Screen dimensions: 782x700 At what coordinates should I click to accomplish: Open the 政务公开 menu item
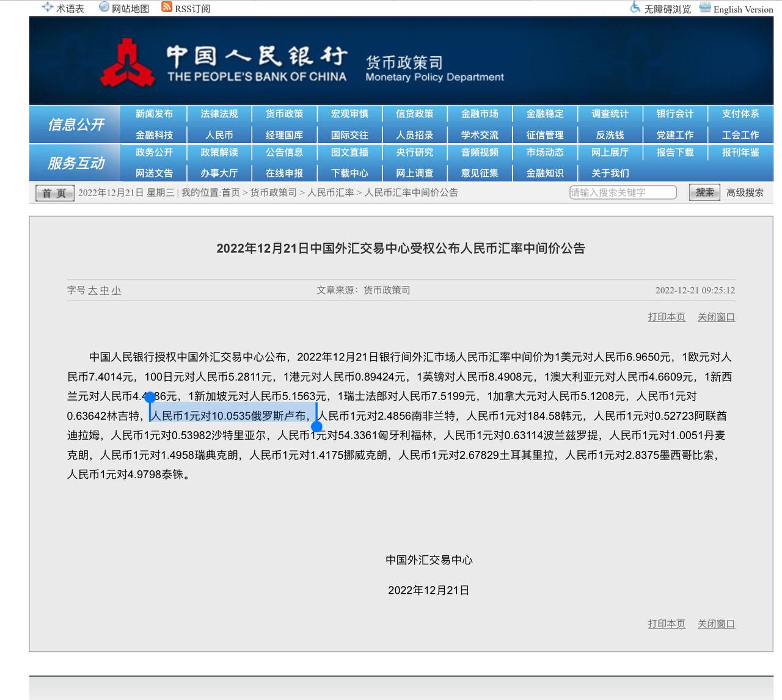coord(154,152)
